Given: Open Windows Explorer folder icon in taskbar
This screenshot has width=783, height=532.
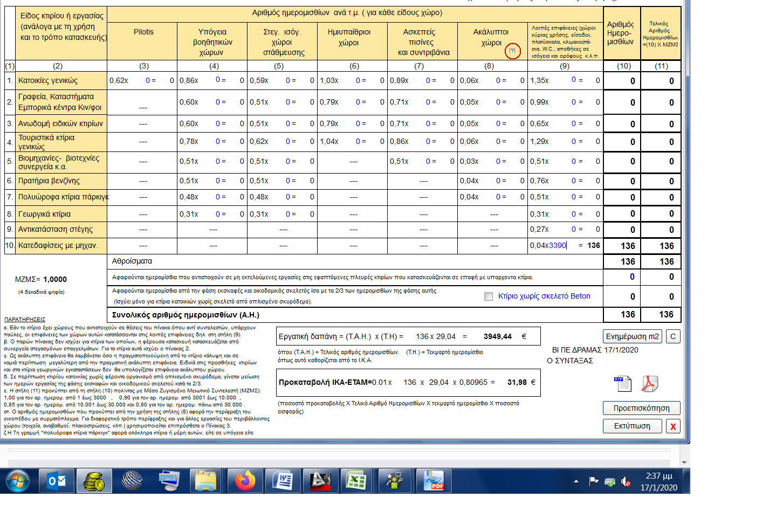Looking at the screenshot, I should point(205,480).
